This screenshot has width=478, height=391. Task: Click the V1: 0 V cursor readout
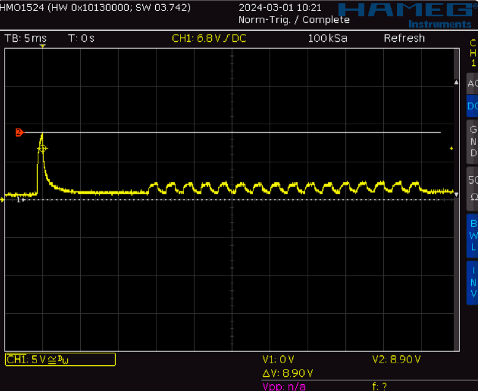coord(278,359)
